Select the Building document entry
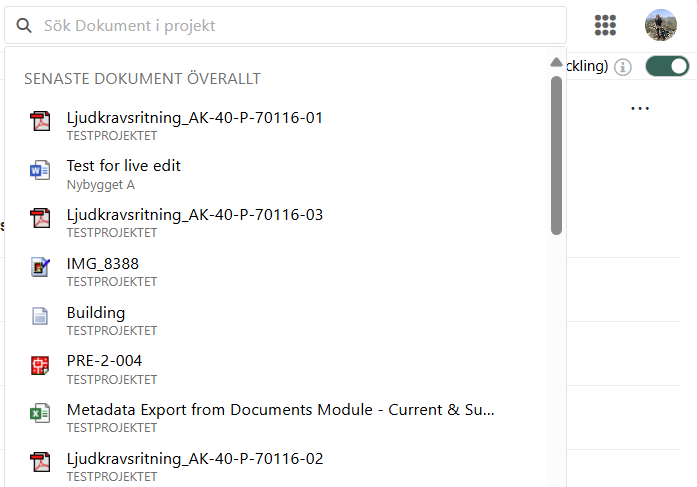697x487 pixels. point(284,320)
